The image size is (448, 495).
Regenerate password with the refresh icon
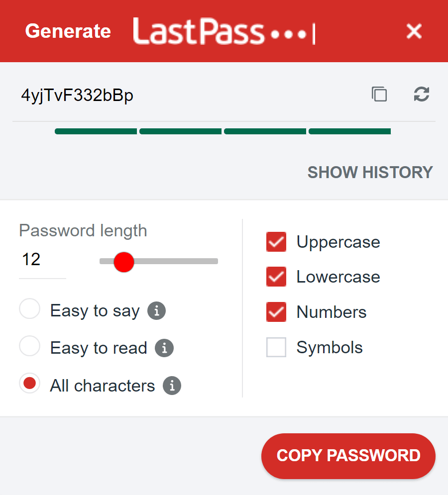click(421, 94)
